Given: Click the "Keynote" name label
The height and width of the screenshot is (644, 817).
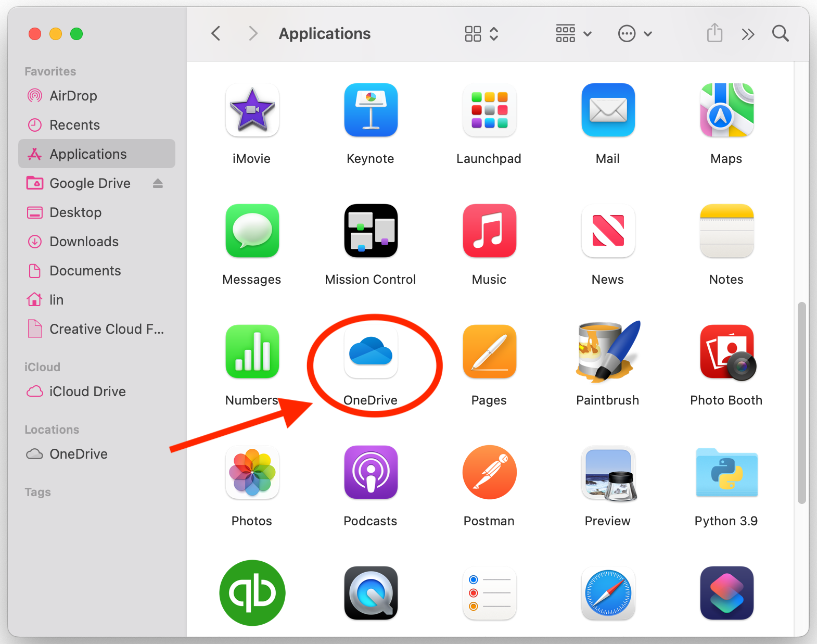Looking at the screenshot, I should [371, 159].
